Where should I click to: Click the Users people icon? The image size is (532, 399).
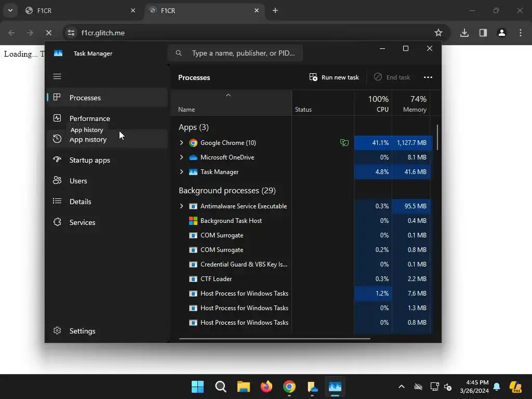click(57, 180)
